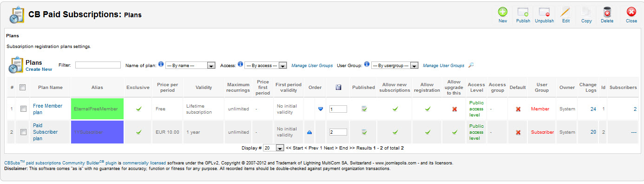Click Allow new subscriptions check for Free Member plan
Image resolution: width=644 pixels, height=184 pixels.
point(395,109)
